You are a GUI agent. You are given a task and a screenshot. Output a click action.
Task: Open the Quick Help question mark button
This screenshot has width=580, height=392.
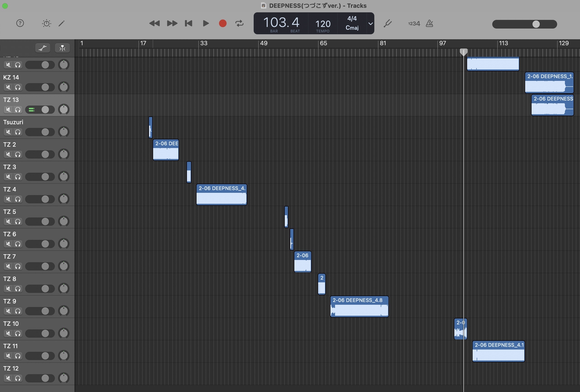coord(20,24)
